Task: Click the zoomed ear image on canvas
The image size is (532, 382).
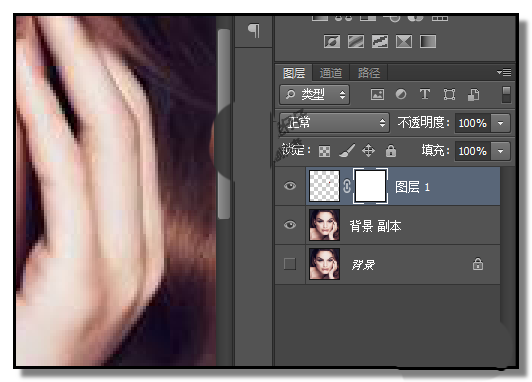Action: [x=115, y=190]
